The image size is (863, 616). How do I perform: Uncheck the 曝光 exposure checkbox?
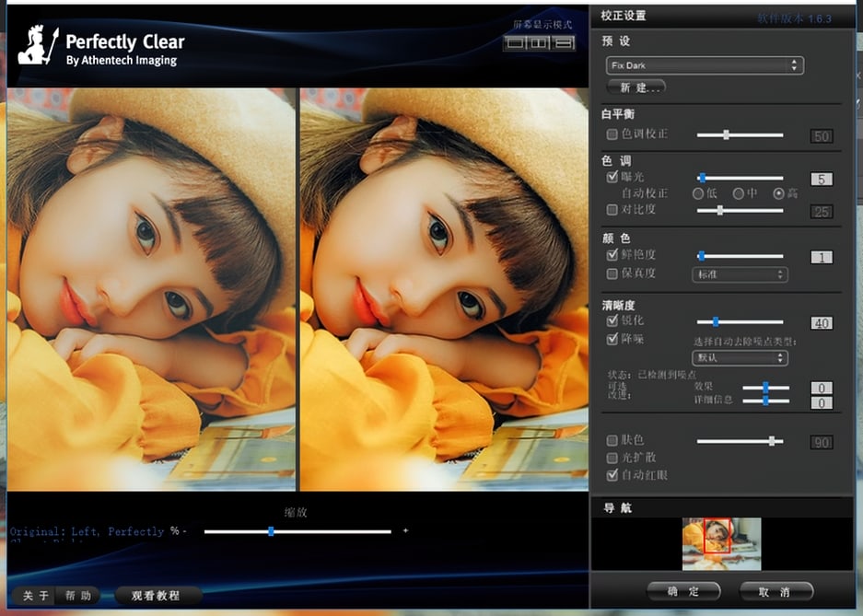click(612, 177)
